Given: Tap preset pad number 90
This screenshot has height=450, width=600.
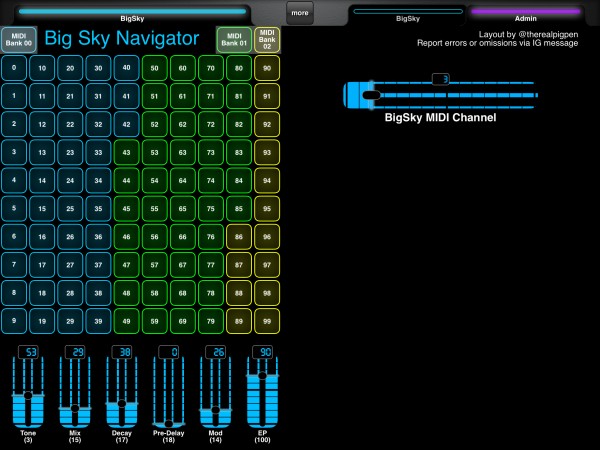Looking at the screenshot, I should (267, 68).
